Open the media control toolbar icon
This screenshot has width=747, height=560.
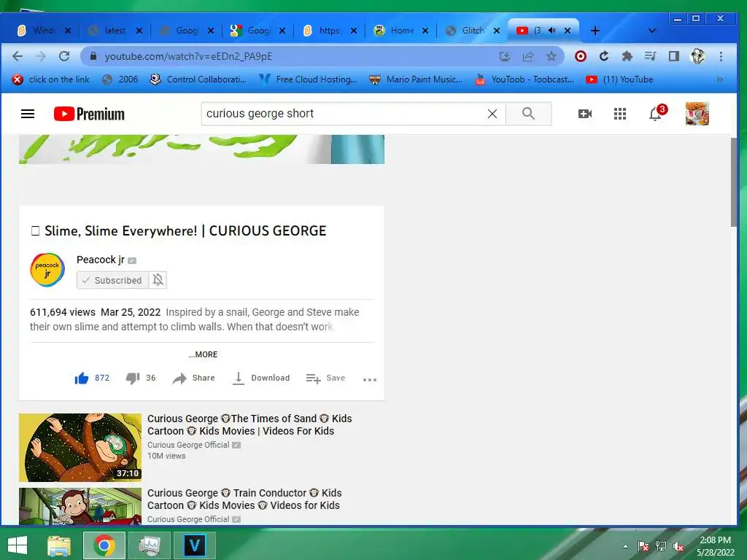point(650,56)
